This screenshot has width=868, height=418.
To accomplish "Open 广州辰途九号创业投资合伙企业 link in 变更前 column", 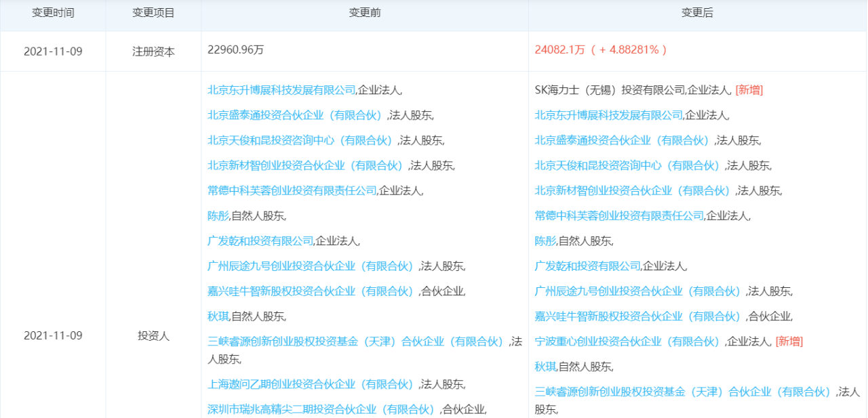I will (x=313, y=266).
